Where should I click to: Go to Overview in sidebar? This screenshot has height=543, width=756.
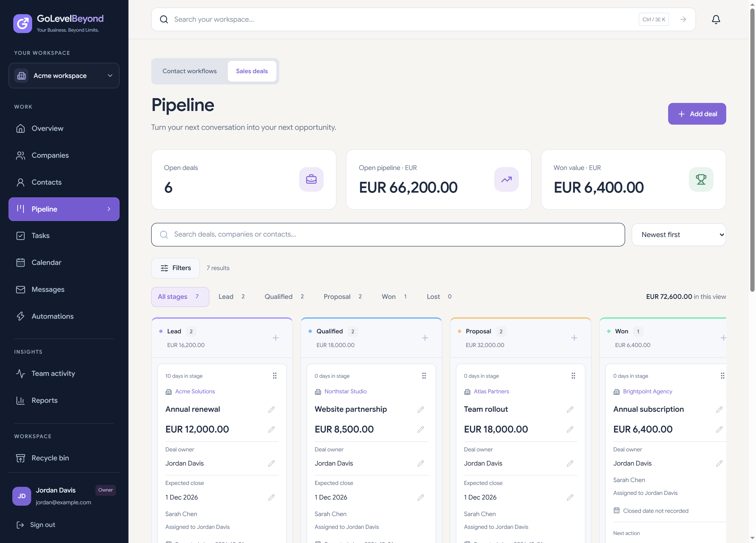pos(64,129)
